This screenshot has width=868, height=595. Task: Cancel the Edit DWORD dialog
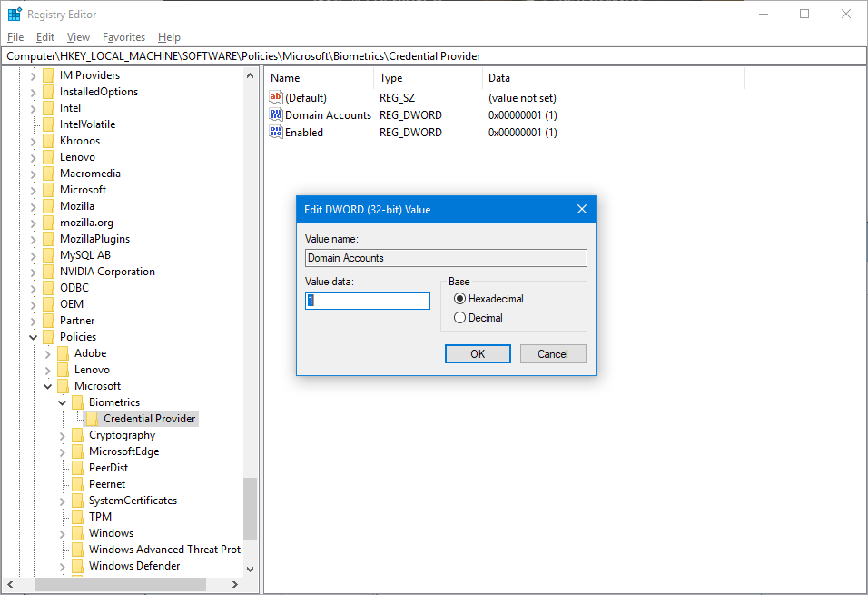(x=553, y=354)
